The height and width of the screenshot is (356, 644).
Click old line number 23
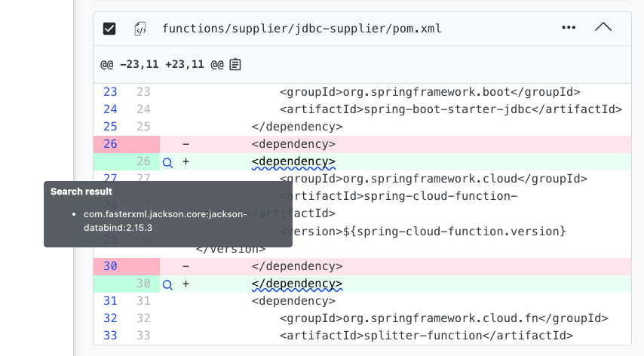(x=110, y=92)
